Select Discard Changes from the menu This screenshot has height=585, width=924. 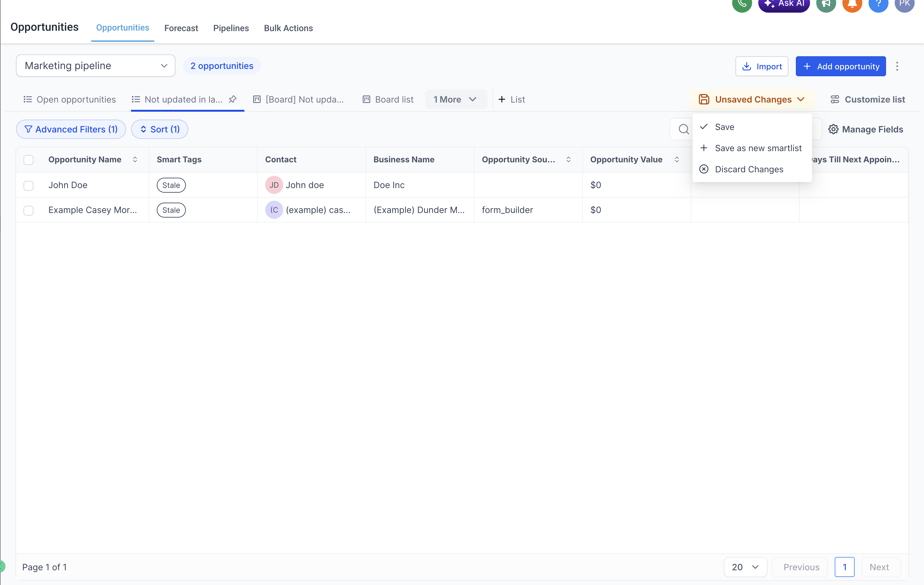click(x=749, y=169)
